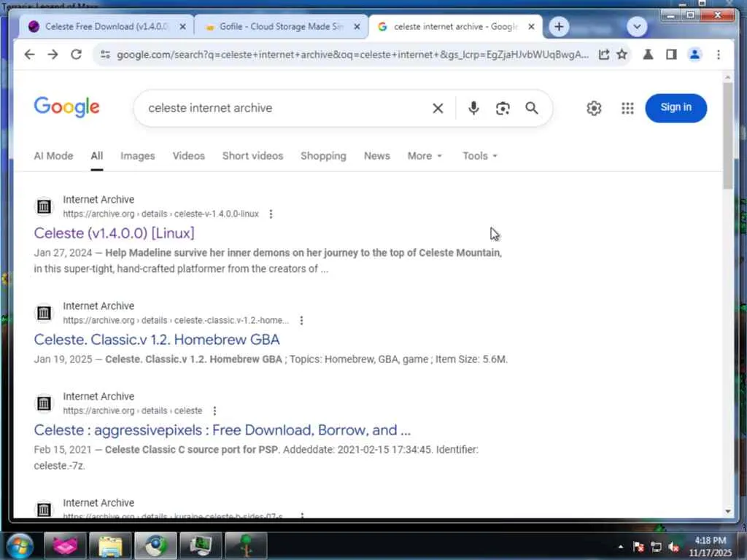View site information icon in address bar
The image size is (747, 560).
coord(105,55)
